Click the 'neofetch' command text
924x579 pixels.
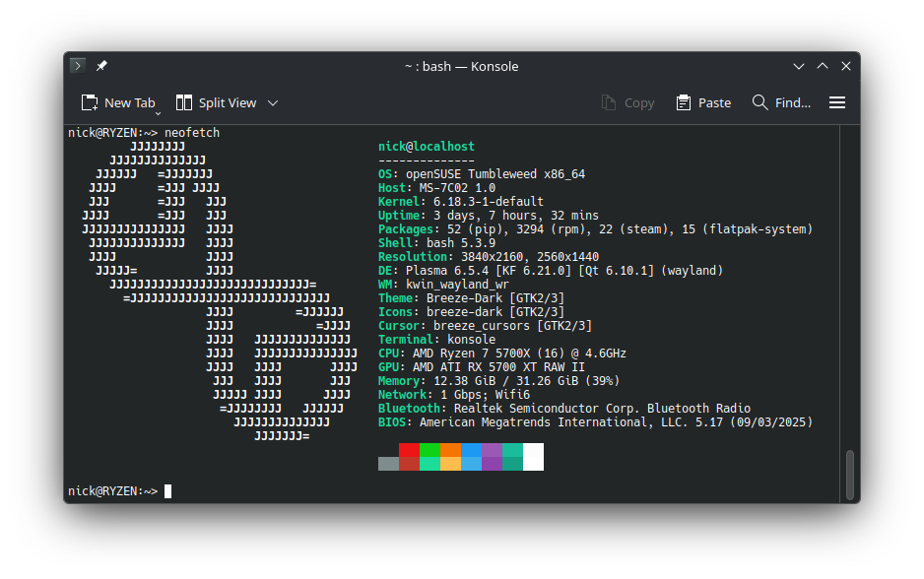point(192,133)
